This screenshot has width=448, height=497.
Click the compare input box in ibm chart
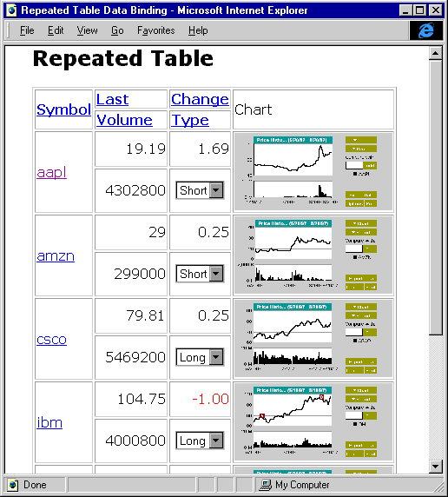[354, 415]
